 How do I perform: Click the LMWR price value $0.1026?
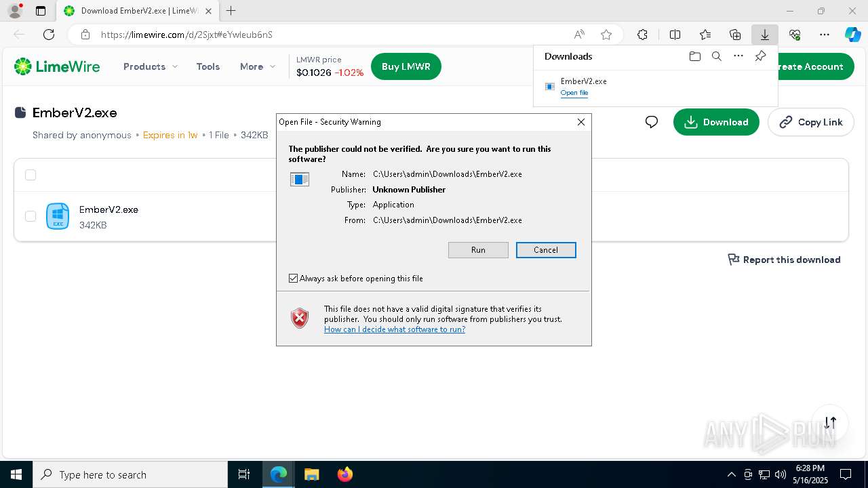(314, 73)
